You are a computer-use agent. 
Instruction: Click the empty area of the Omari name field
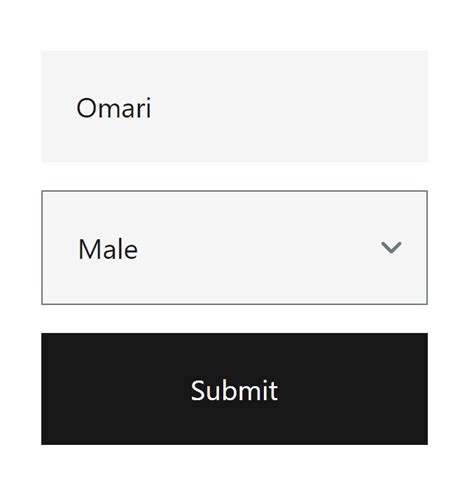(x=287, y=106)
